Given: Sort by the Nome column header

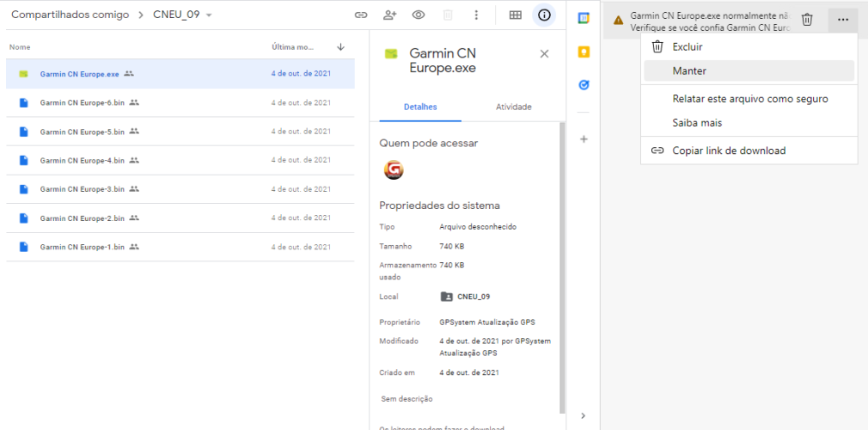Looking at the screenshot, I should pos(20,47).
